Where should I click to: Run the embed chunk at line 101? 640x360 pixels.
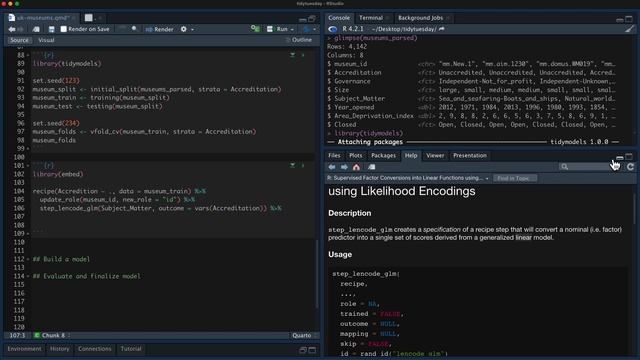click(x=303, y=165)
